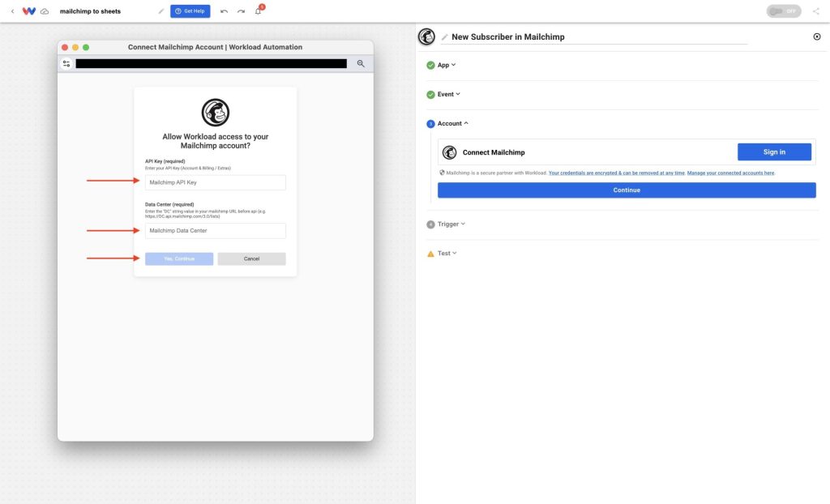Click the blue step 3 Account badge
Viewport: 830px width, 504px height.
click(431, 124)
